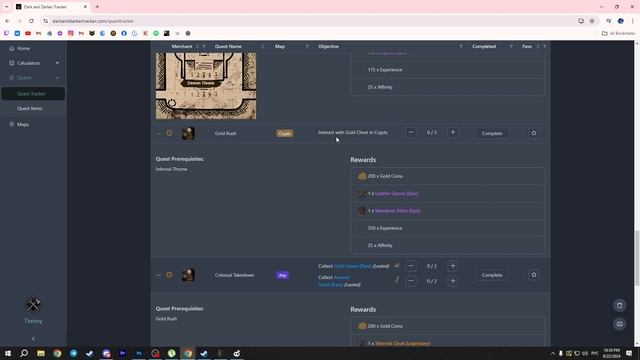Click the Timmy profile avatar

(33, 304)
